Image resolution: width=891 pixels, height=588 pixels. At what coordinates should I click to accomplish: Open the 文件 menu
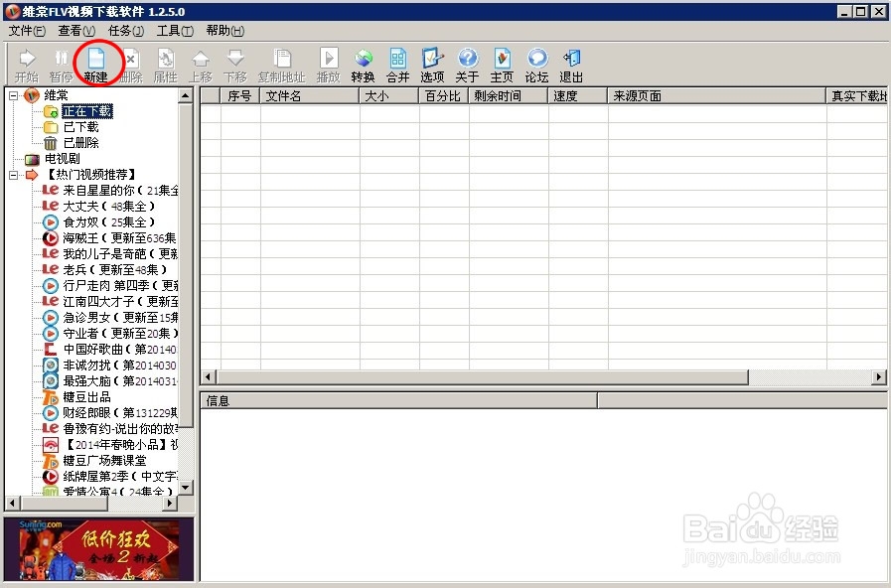(x=25, y=31)
